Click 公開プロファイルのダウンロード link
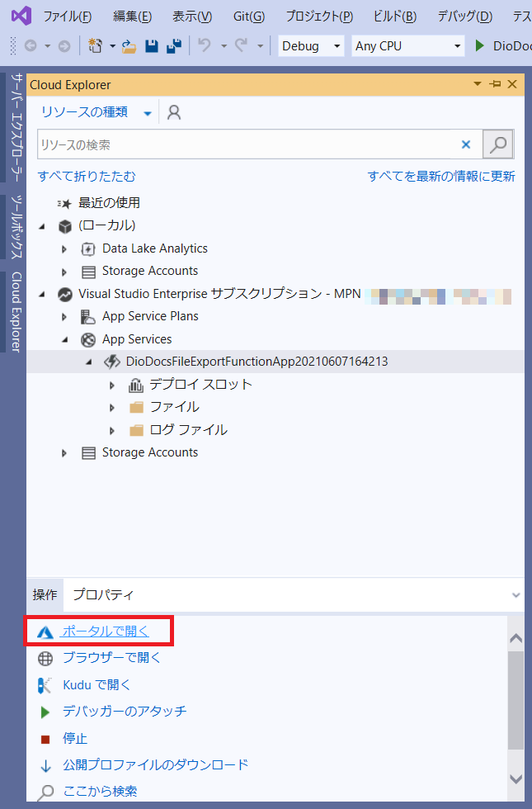 click(x=156, y=764)
